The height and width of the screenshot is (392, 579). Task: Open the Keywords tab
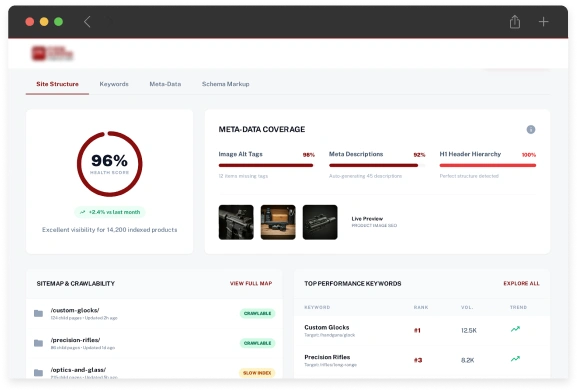pyautogui.click(x=114, y=84)
